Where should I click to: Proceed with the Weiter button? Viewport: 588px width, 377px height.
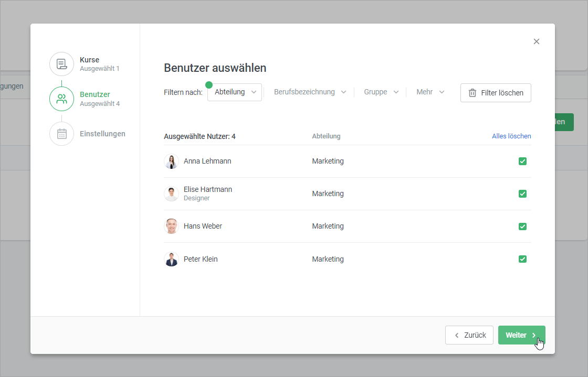click(x=521, y=335)
